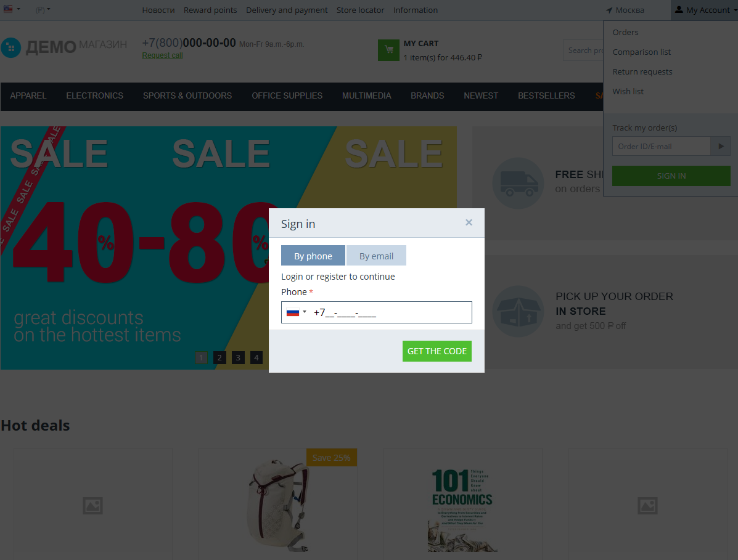Click the Demo store logo icon

(11, 47)
